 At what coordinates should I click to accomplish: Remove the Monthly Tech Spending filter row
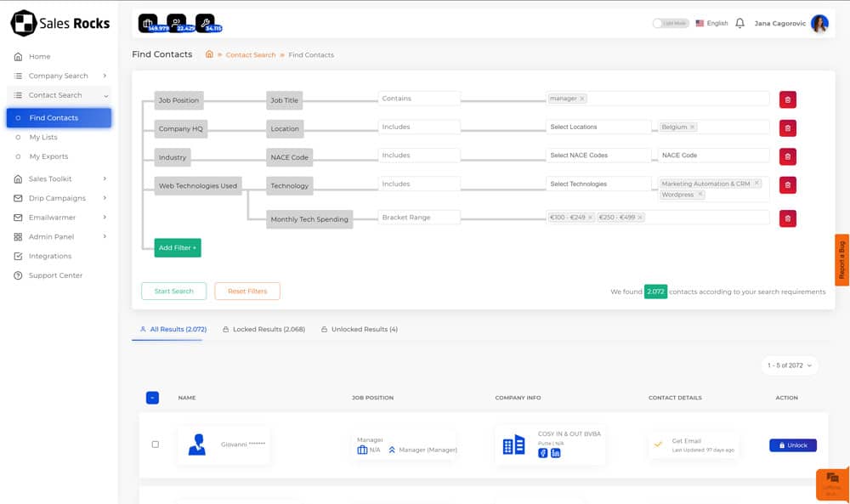click(787, 218)
